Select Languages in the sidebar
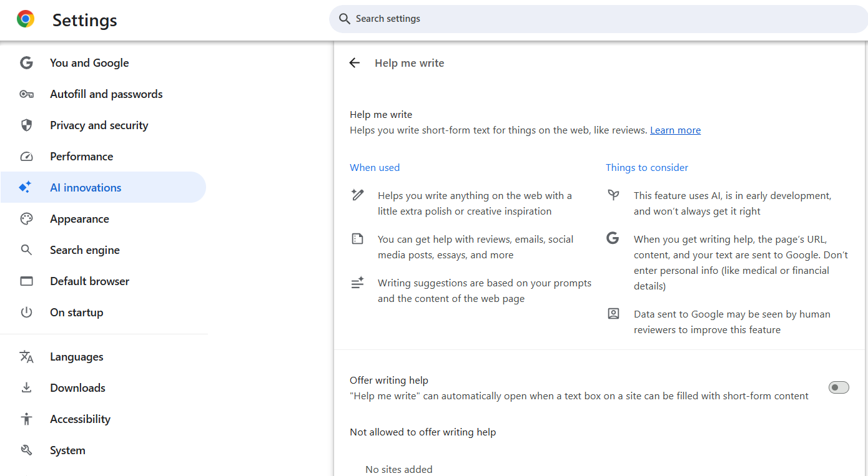This screenshot has width=868, height=476. [77, 357]
